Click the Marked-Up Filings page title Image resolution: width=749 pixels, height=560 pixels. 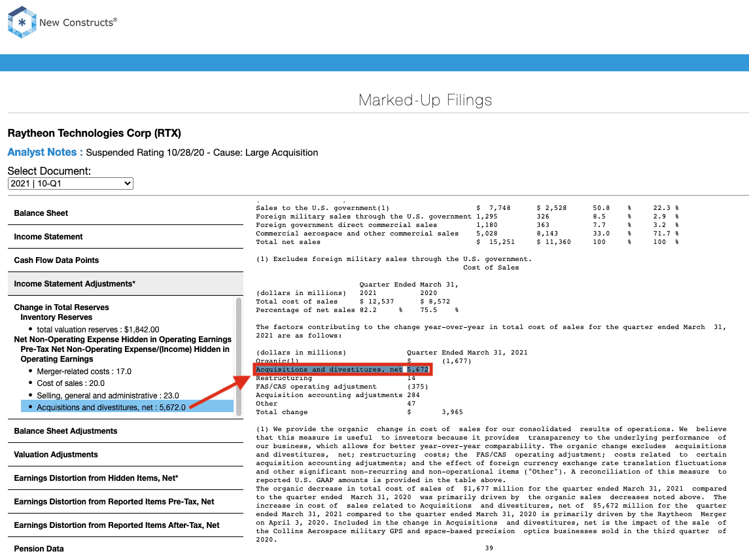[425, 100]
